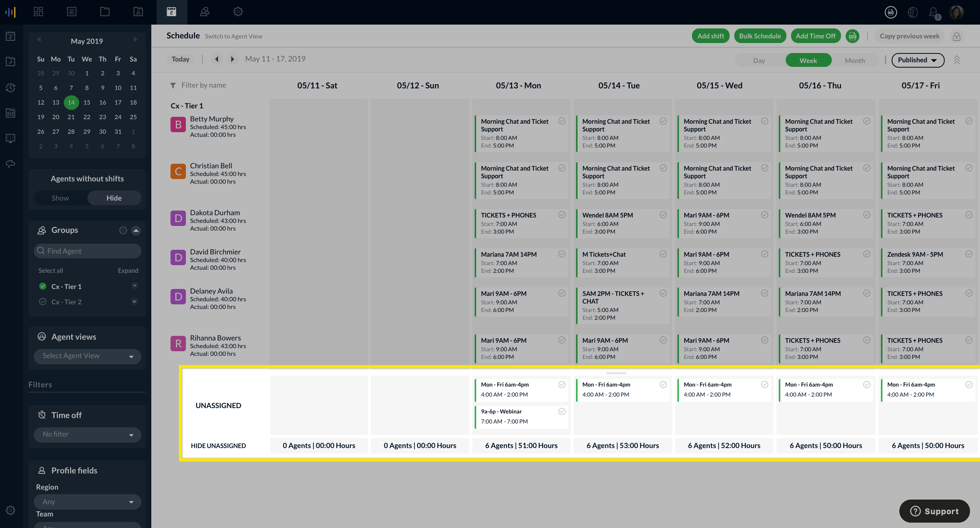Click the filter funnel icon
This screenshot has height=528, width=980.
click(173, 85)
